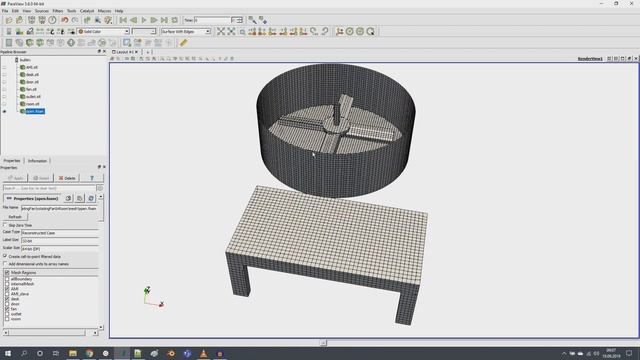Click the properties search field
640x360 pixels.
pyautogui.click(x=49, y=188)
